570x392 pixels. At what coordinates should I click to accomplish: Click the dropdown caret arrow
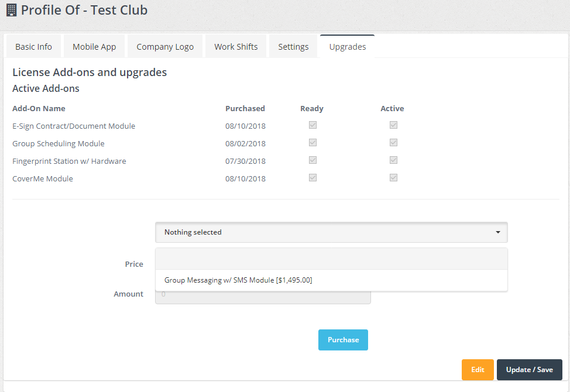tap(498, 232)
